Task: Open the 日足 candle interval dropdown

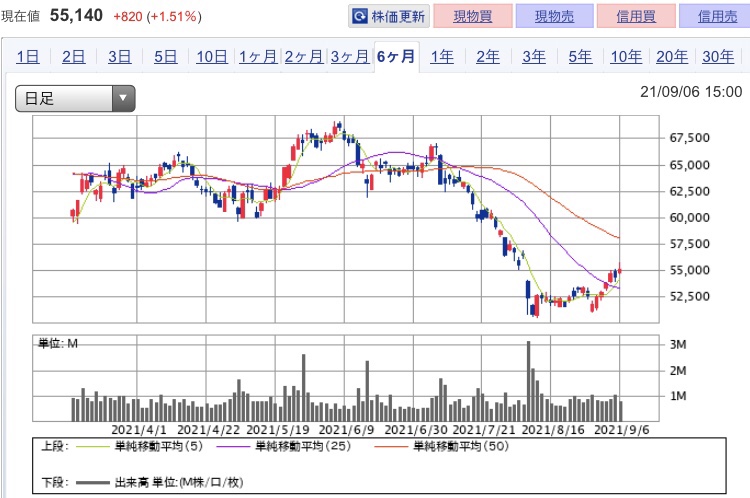Action: (x=75, y=99)
